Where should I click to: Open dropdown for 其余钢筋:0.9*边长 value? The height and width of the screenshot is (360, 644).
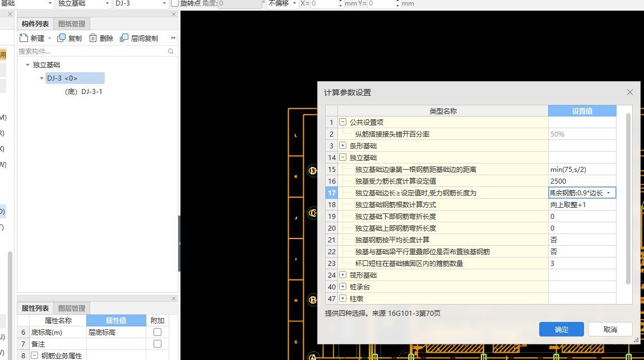tap(609, 193)
